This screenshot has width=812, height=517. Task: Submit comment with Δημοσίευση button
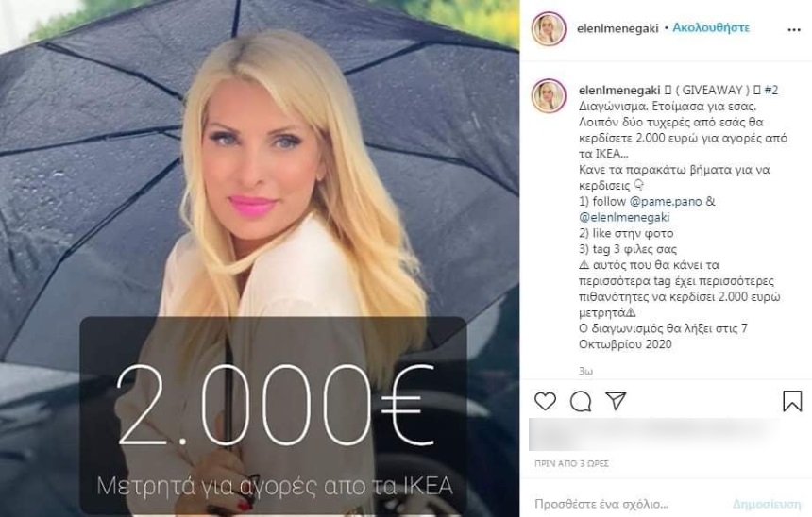pos(767,504)
